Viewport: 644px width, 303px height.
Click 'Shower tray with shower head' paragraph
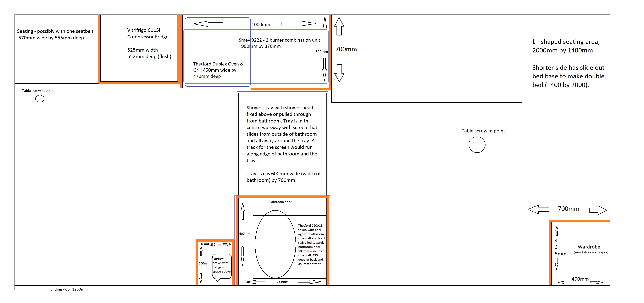[x=282, y=134]
